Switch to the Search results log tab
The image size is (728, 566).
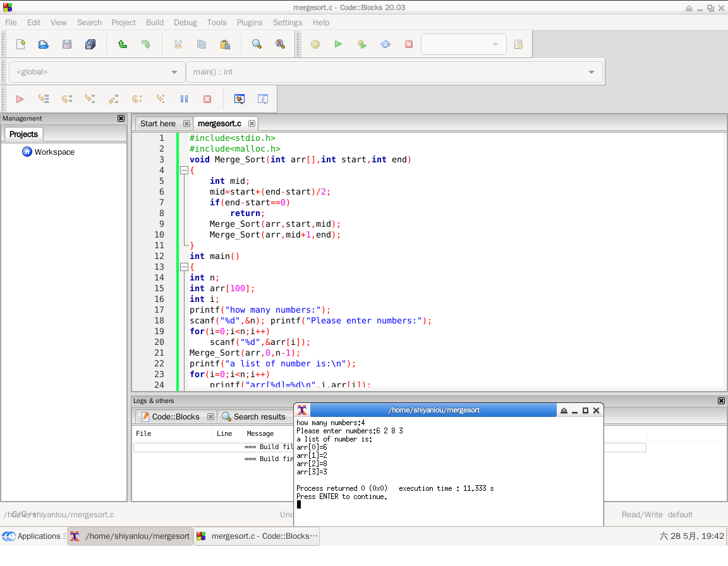click(260, 417)
